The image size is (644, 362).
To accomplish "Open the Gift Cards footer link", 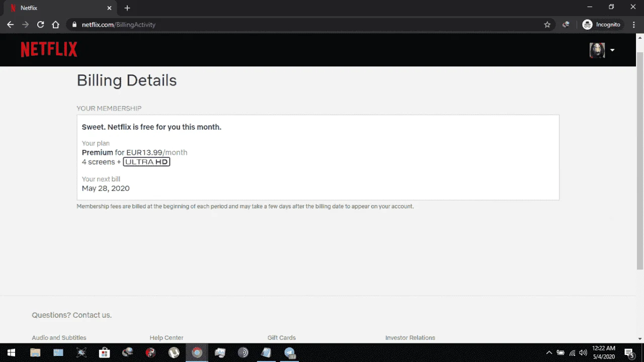I will (x=282, y=338).
